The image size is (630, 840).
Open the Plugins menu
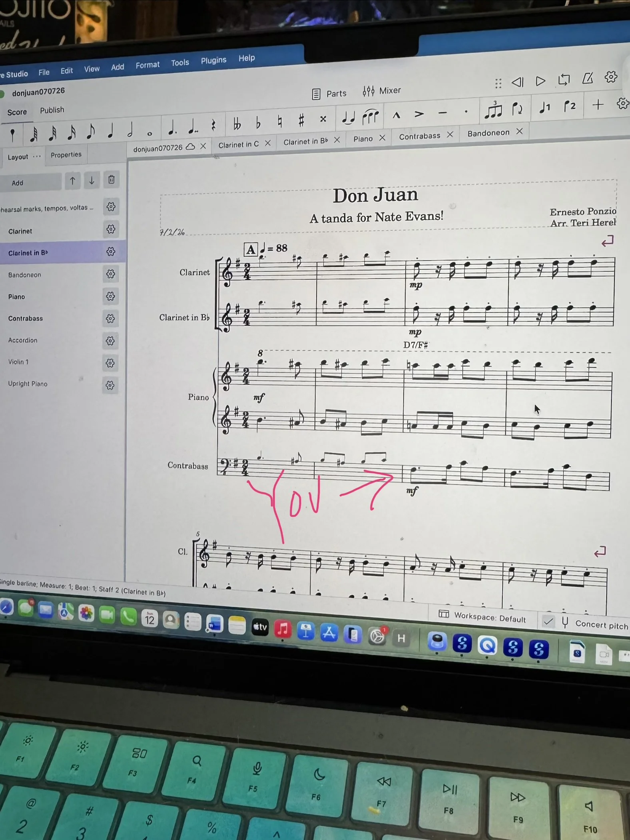[x=213, y=60]
